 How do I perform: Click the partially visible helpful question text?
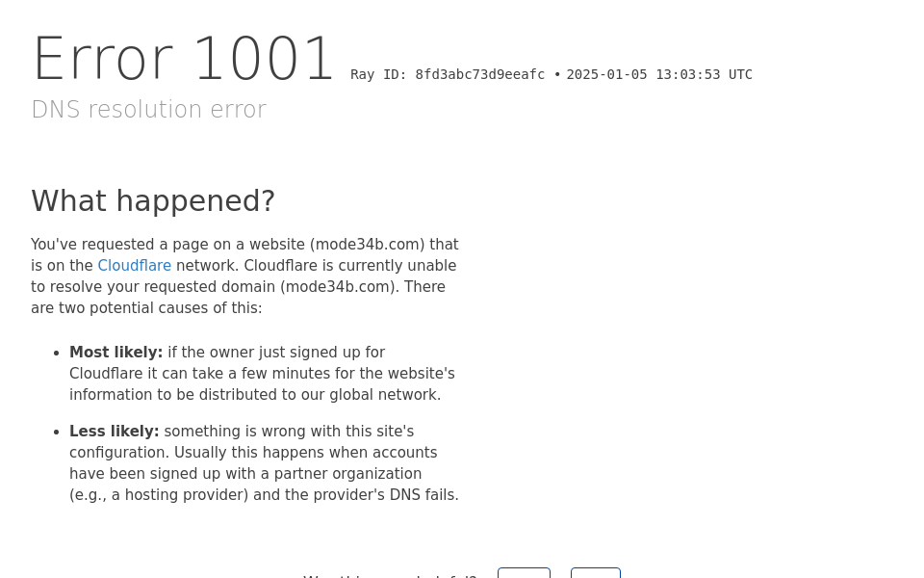(390, 575)
